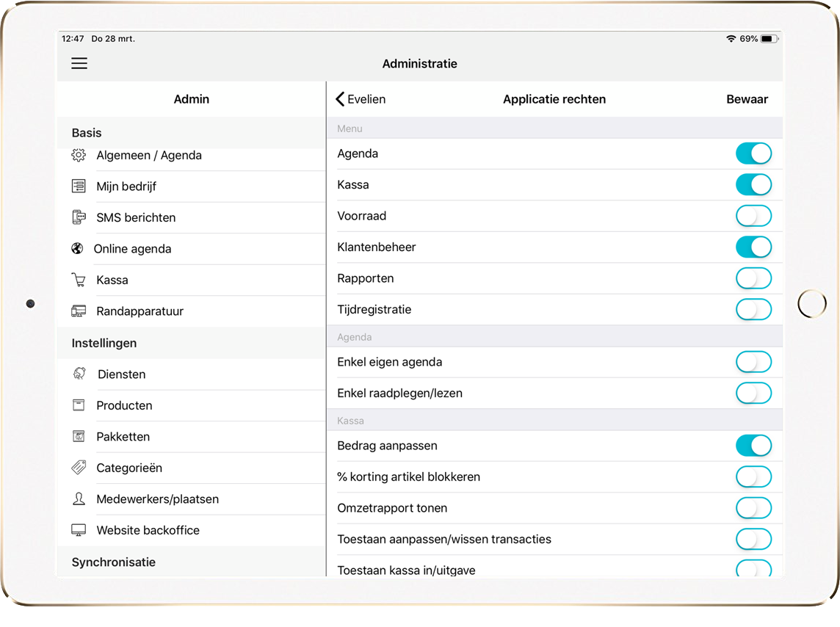Enable the Rapporten toggle
Image resolution: width=840 pixels, height=627 pixels.
point(753,278)
